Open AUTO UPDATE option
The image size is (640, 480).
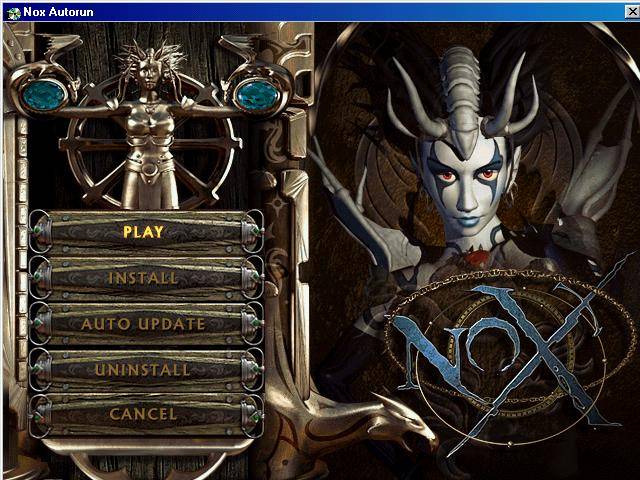click(x=146, y=324)
